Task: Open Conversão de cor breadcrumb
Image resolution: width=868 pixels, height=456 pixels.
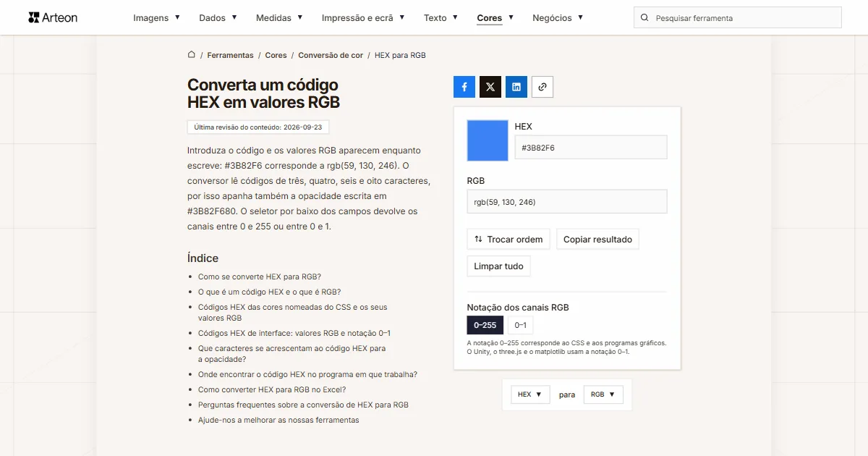Action: point(331,55)
